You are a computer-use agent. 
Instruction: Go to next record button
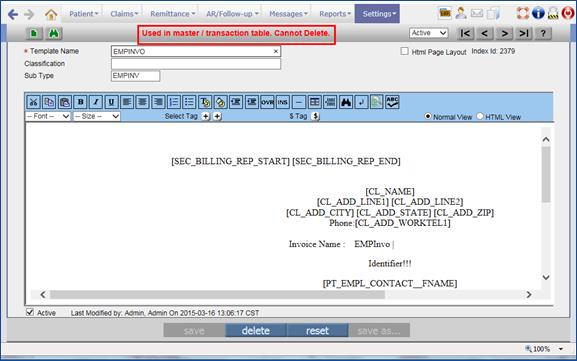[504, 33]
